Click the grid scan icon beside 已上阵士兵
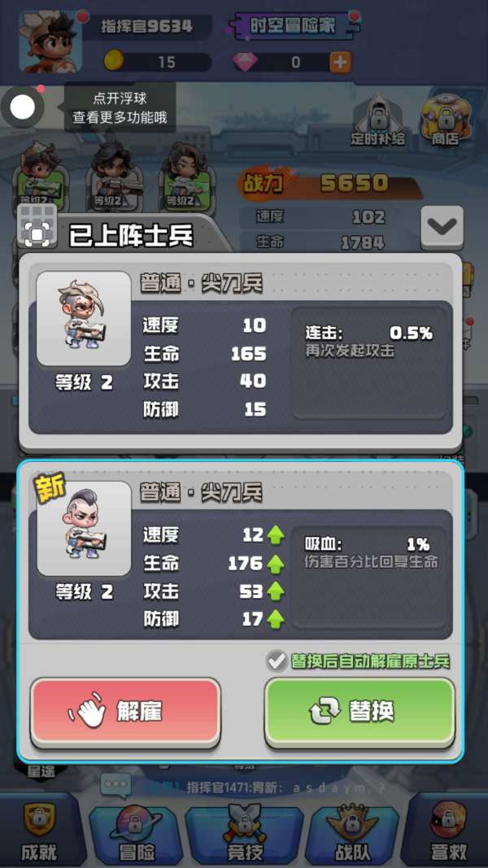The image size is (488, 868). click(x=37, y=225)
